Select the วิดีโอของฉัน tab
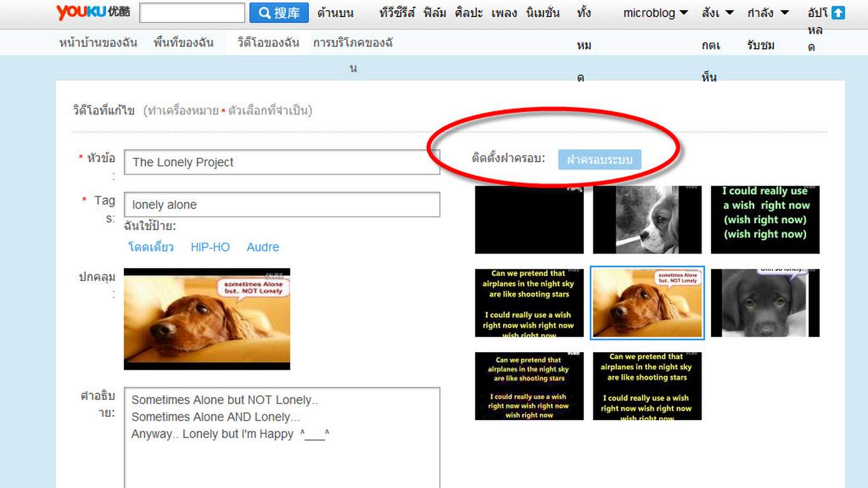This screenshot has height=488, width=868. click(x=268, y=43)
